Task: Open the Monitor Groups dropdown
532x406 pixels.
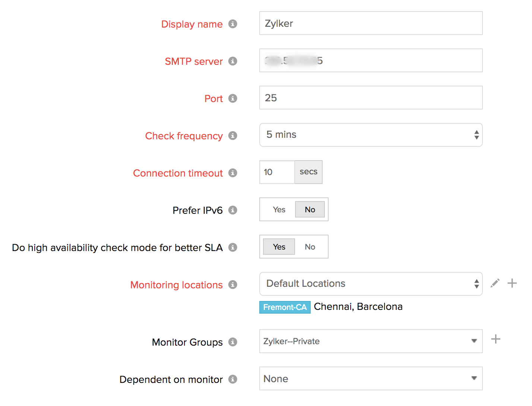Action: tap(371, 341)
